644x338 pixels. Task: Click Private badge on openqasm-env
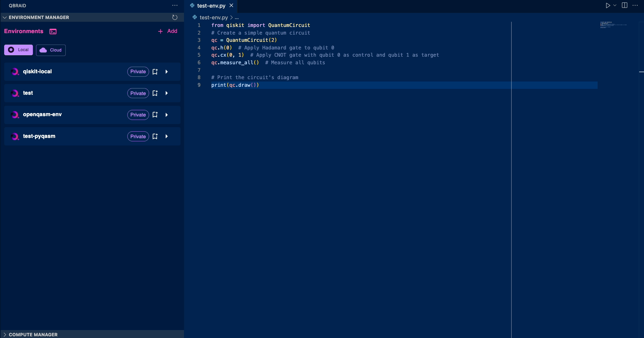click(138, 115)
